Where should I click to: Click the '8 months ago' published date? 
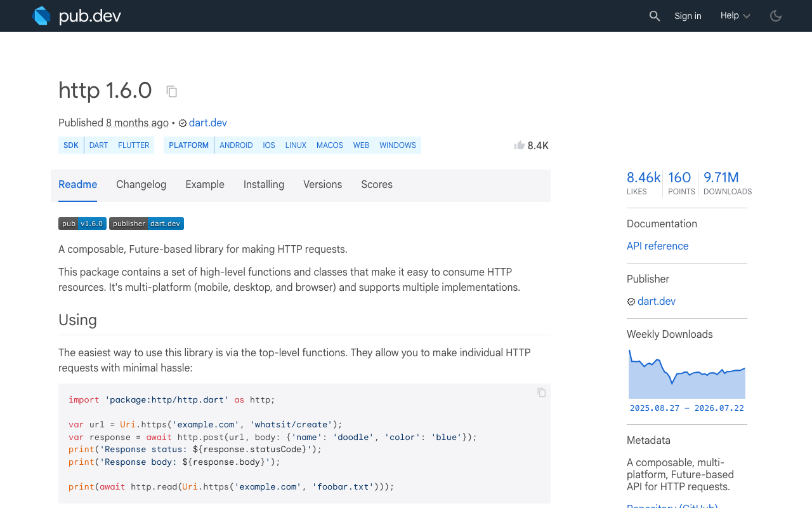point(137,123)
